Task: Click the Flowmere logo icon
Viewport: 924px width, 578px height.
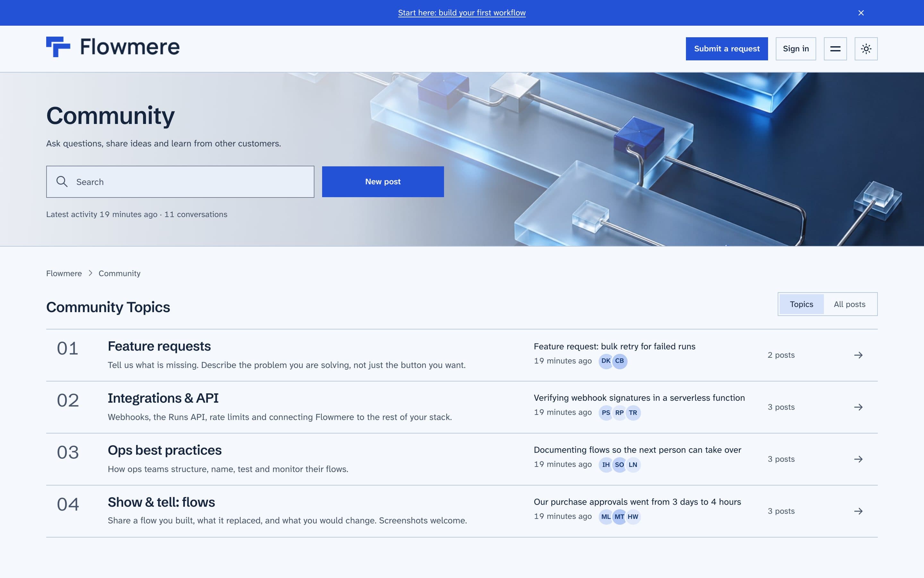Action: pos(58,47)
